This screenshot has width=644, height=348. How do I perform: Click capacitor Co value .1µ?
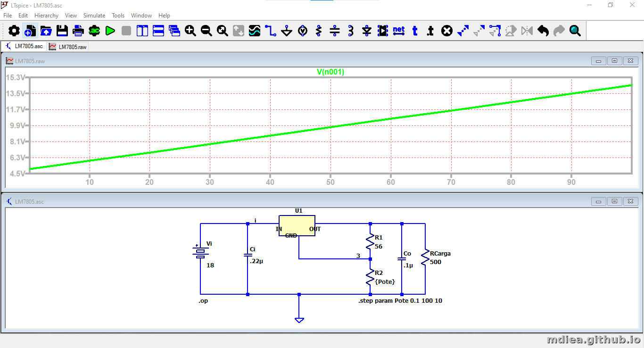pyautogui.click(x=408, y=265)
